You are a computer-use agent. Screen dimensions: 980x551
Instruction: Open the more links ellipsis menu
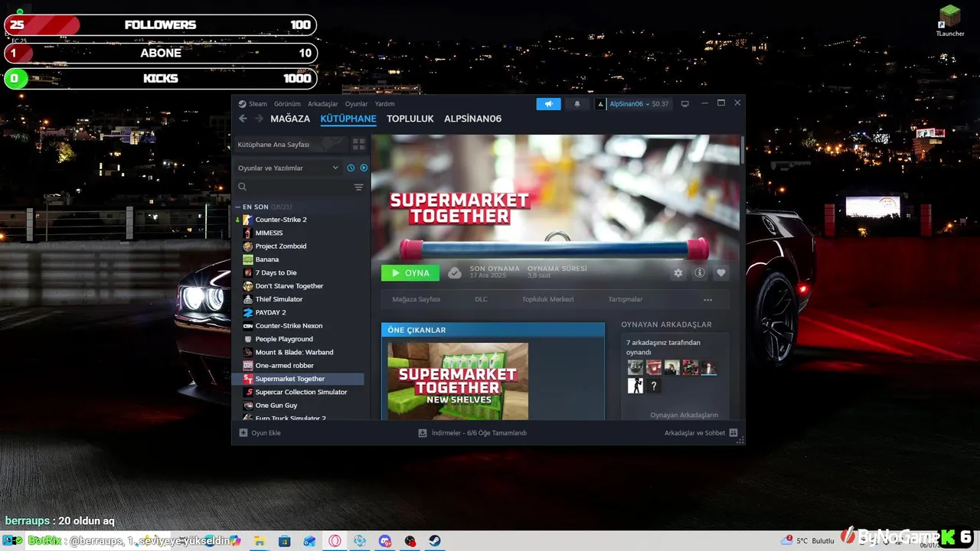(707, 300)
